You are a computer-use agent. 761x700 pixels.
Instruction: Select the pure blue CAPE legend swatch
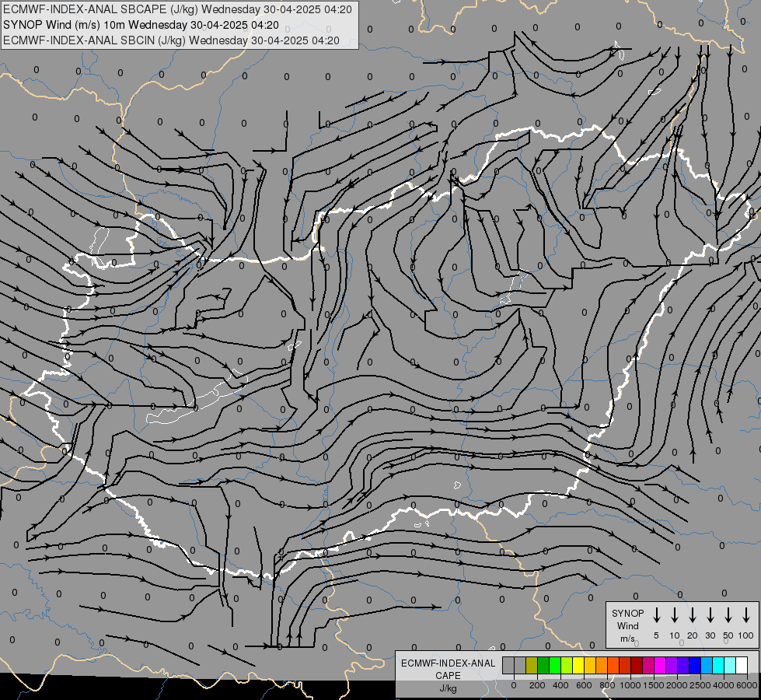(x=694, y=665)
